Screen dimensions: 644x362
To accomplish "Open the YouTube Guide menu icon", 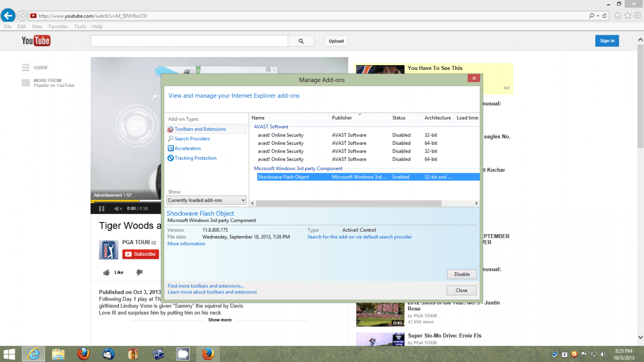I will pos(26,68).
